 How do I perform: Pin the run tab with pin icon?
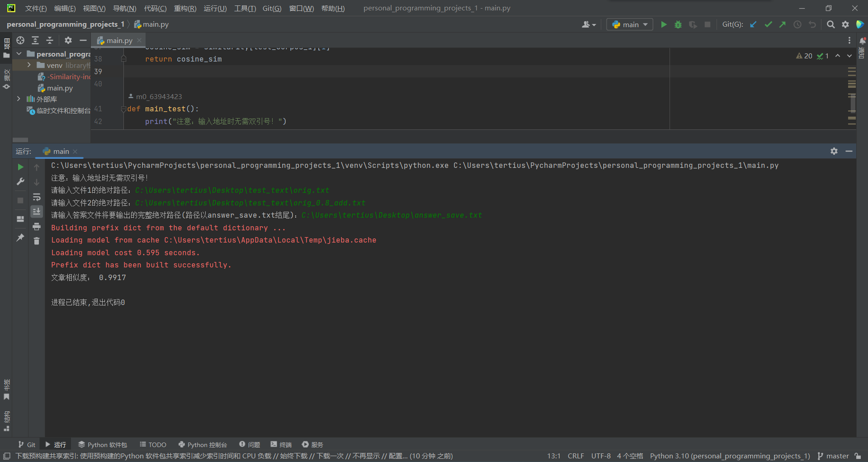click(20, 237)
